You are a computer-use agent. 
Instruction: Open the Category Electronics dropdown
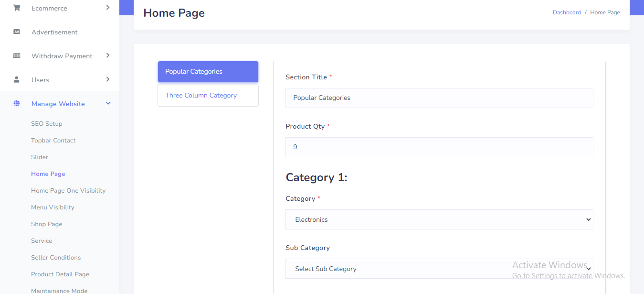(x=439, y=219)
